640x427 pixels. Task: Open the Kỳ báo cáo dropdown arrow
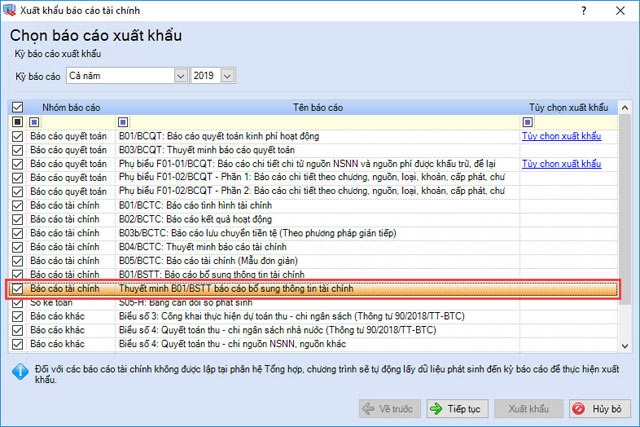(181, 76)
